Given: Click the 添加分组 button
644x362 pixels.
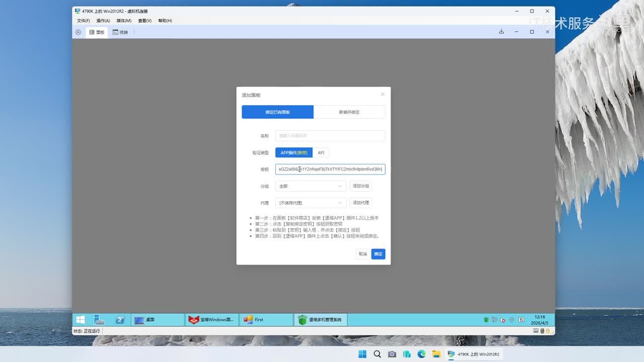Looking at the screenshot, I should [x=361, y=186].
